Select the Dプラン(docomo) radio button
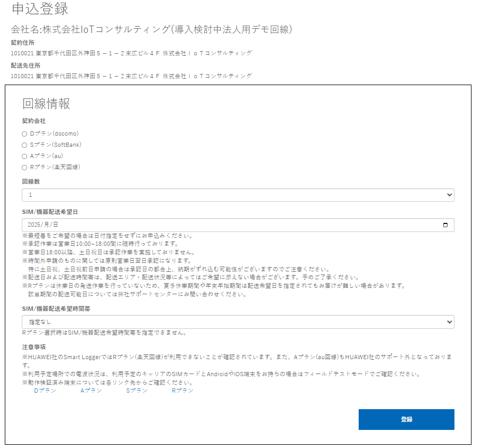 [24, 134]
